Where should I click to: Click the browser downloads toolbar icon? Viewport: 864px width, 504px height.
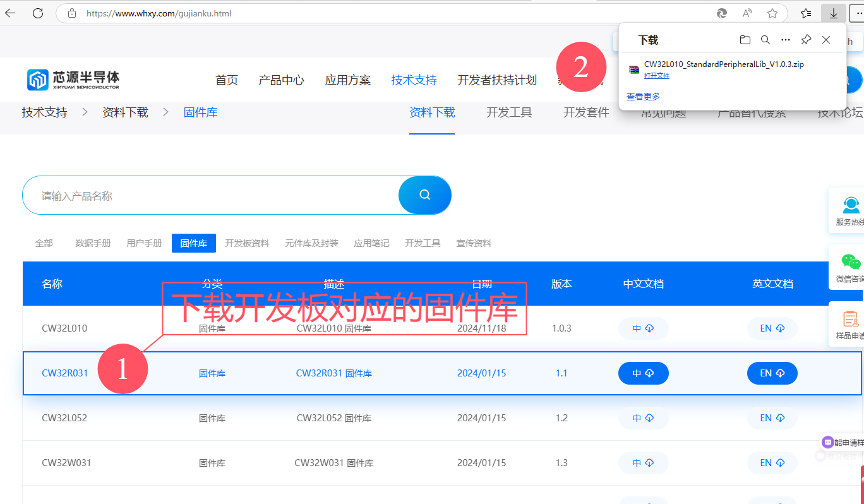(x=834, y=13)
